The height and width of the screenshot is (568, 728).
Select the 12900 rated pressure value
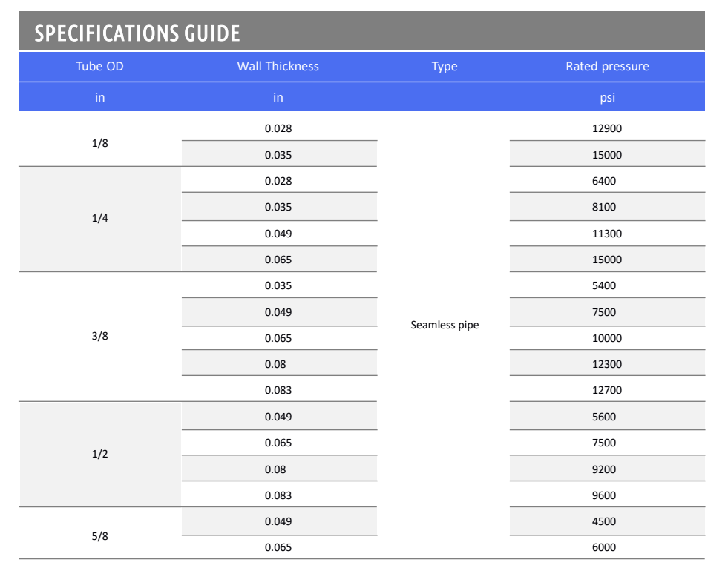(x=607, y=128)
